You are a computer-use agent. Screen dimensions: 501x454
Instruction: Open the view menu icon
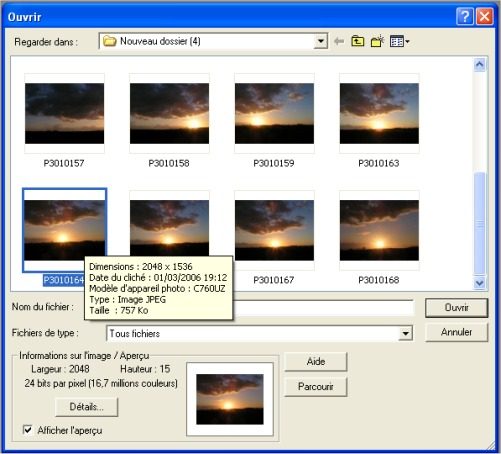(x=399, y=42)
